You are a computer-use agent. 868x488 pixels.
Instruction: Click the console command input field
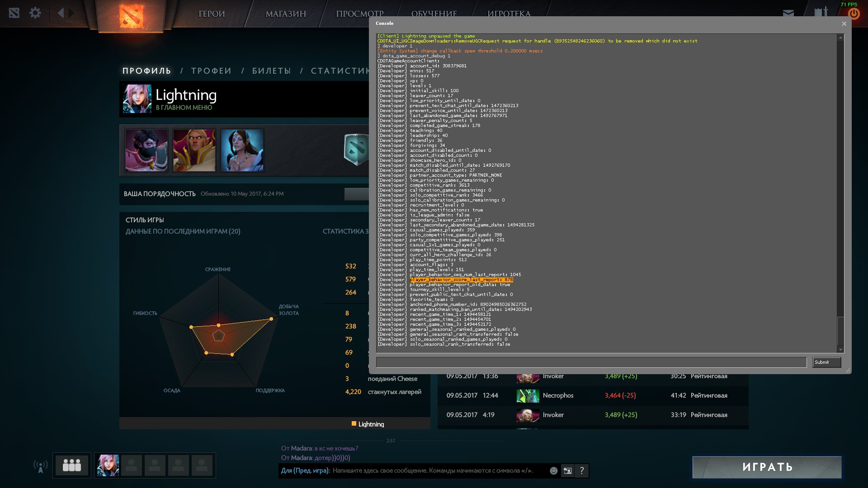click(591, 362)
